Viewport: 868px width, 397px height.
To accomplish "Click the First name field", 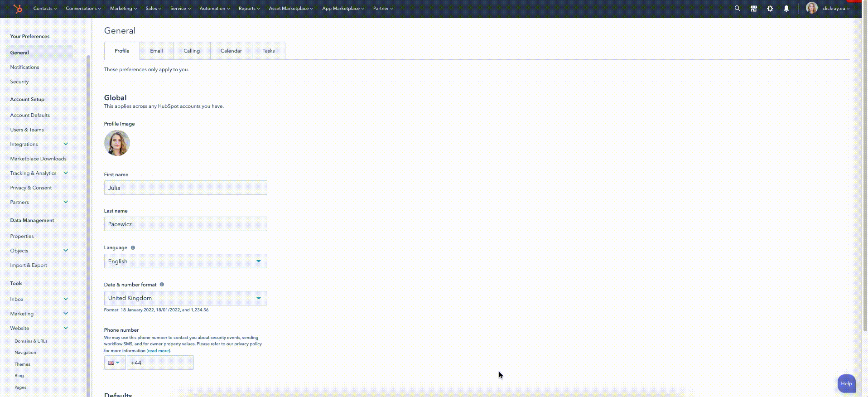I will (185, 188).
